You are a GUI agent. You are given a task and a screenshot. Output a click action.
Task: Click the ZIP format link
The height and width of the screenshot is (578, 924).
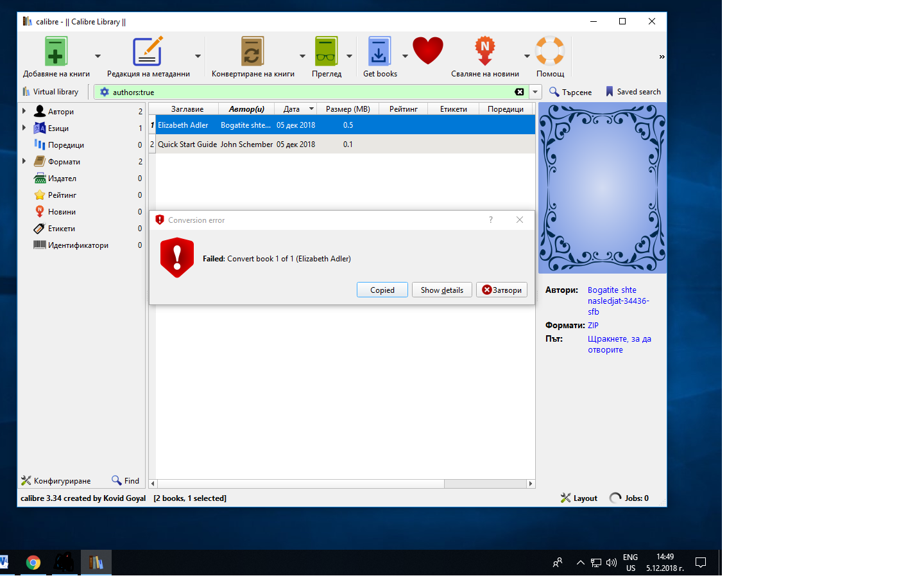593,326
